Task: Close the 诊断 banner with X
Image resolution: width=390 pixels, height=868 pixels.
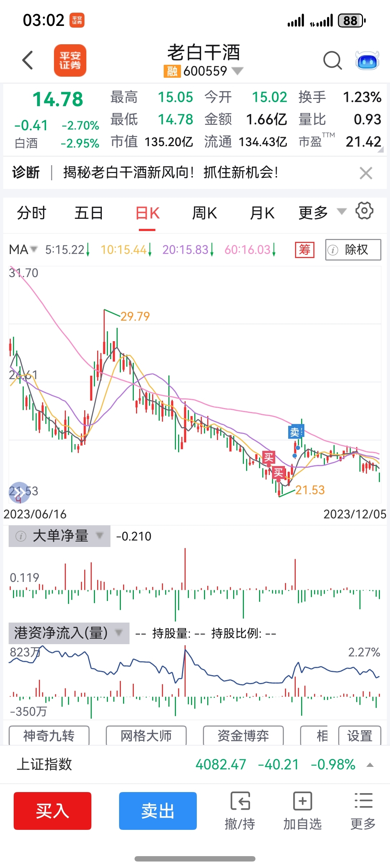Action: pos(366,173)
